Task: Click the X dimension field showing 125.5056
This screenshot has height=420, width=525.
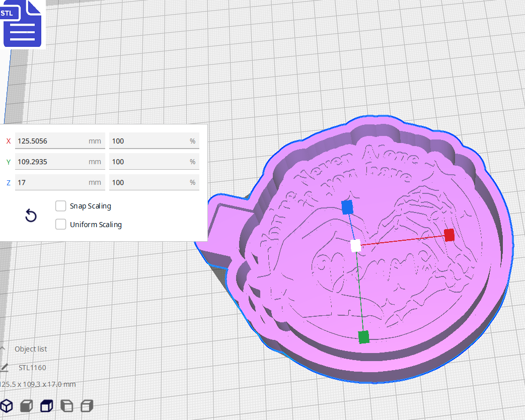Action: coord(60,141)
